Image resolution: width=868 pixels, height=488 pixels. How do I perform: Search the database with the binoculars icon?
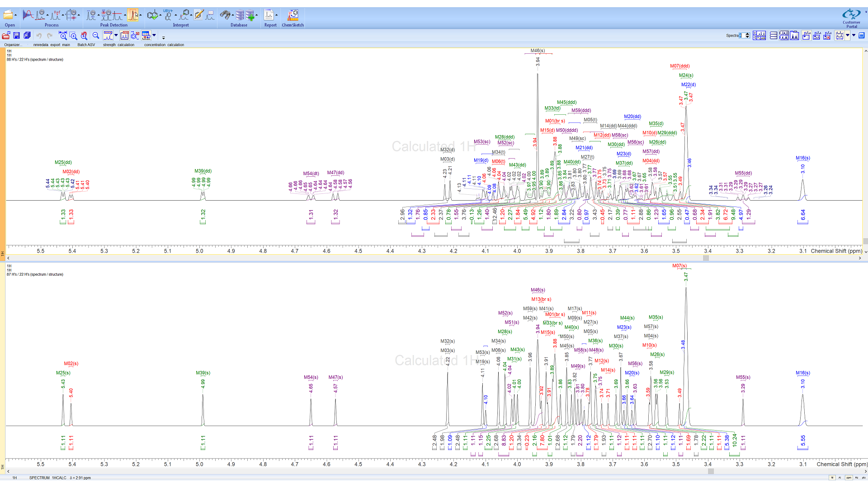(226, 14)
